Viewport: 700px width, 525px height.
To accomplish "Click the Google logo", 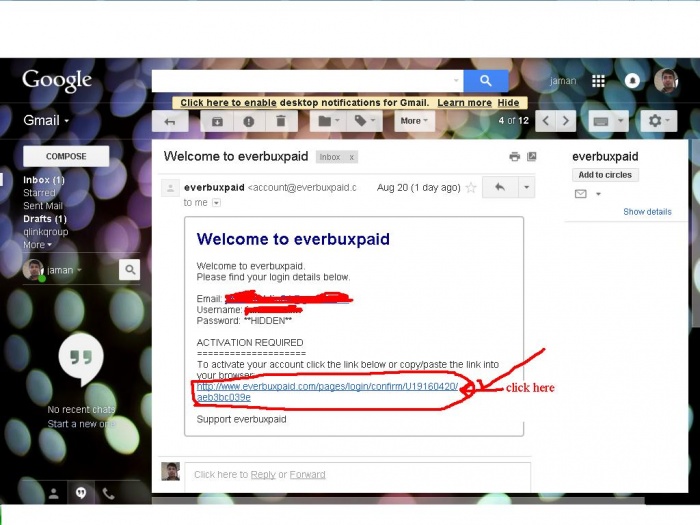I will pyautogui.click(x=57, y=81).
